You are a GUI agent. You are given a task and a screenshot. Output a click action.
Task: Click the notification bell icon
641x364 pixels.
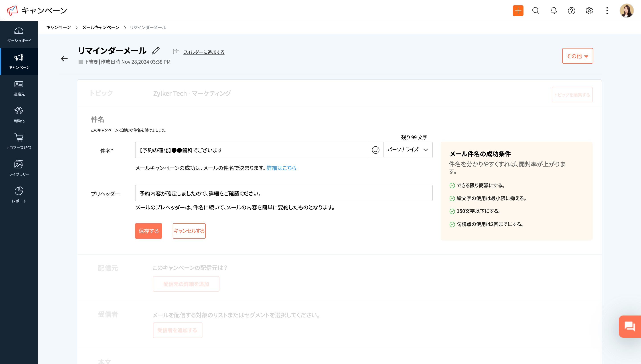[x=554, y=11]
